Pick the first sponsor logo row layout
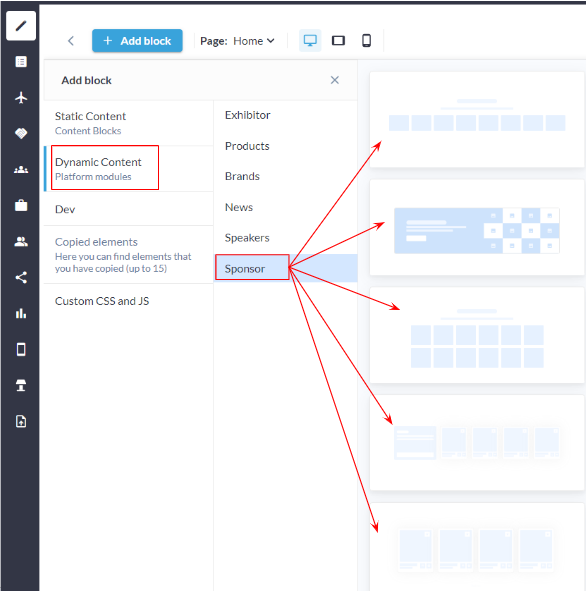This screenshot has height=591, width=586. (x=477, y=119)
